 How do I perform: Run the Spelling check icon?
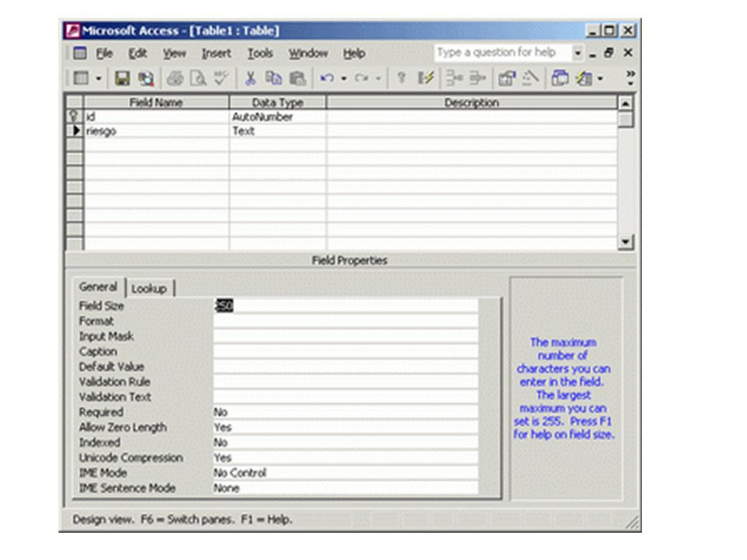pyautogui.click(x=221, y=78)
